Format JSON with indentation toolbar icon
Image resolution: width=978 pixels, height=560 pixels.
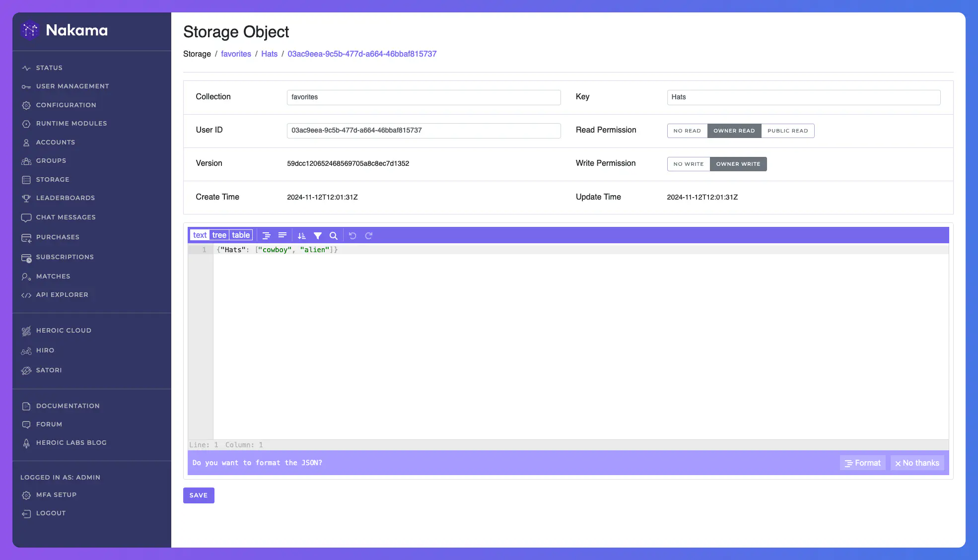(x=266, y=236)
